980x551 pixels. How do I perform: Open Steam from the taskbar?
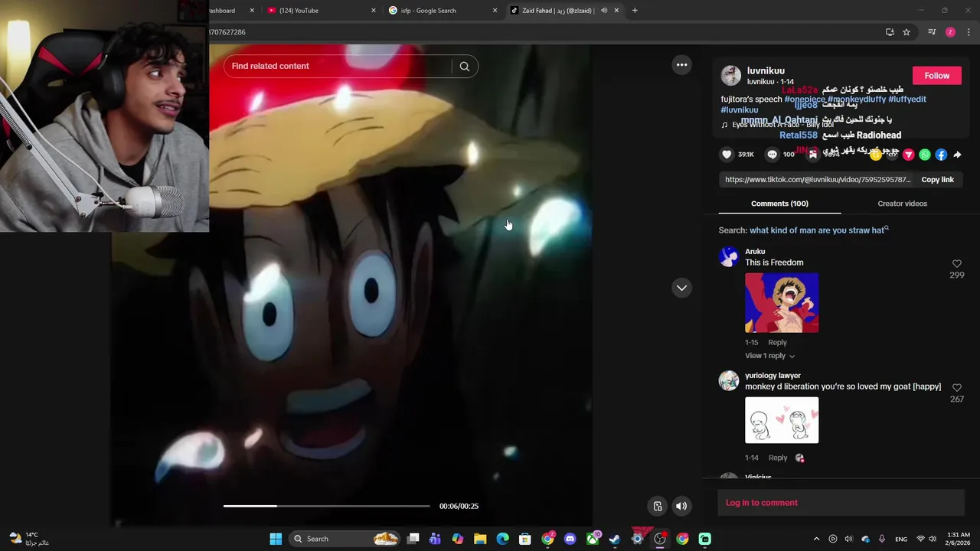click(615, 539)
